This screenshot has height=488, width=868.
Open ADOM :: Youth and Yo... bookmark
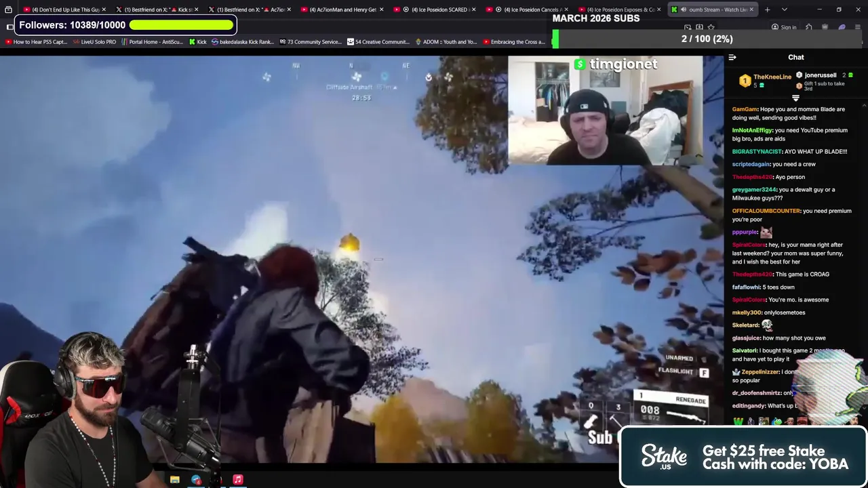coord(446,42)
